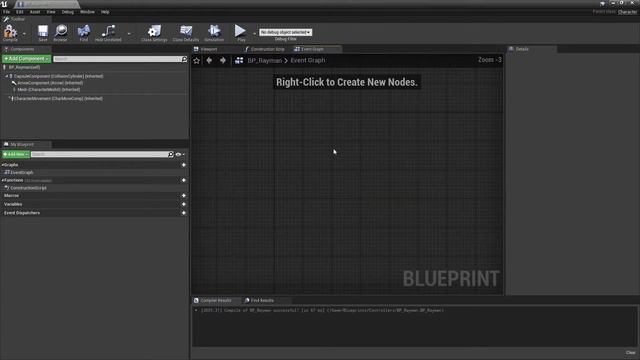Open Hide Unrelated options arrow
The height and width of the screenshot is (360, 640).
coord(129,33)
